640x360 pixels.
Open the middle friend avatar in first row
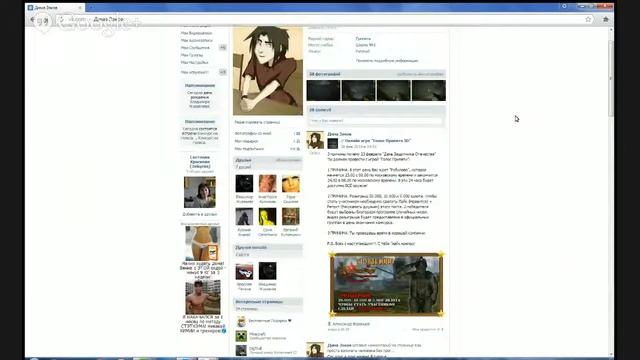[x=267, y=184]
